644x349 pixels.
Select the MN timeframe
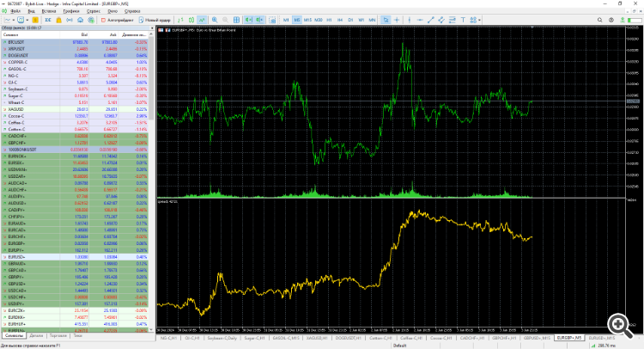[x=372, y=20]
